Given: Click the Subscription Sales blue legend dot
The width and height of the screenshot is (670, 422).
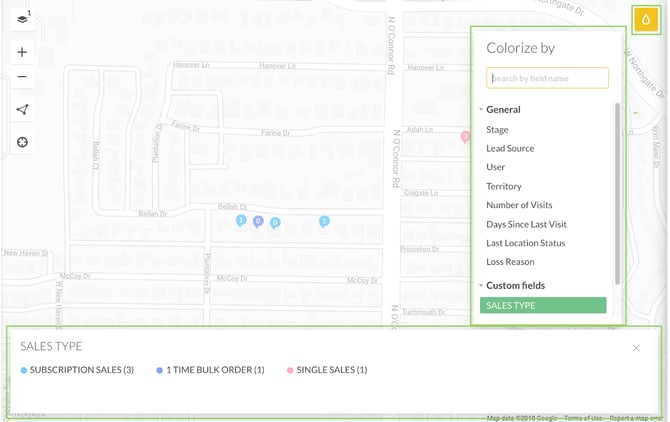Looking at the screenshot, I should [24, 370].
